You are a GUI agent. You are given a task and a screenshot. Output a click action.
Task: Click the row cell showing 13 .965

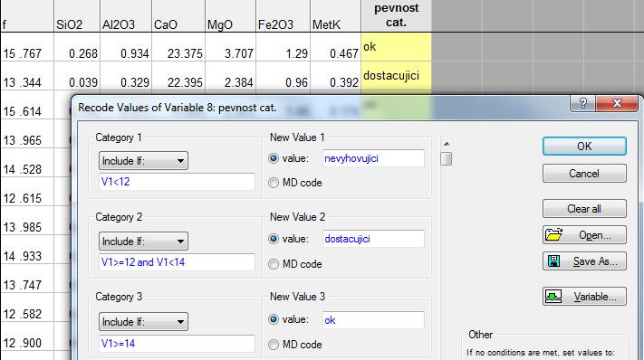tap(26, 134)
